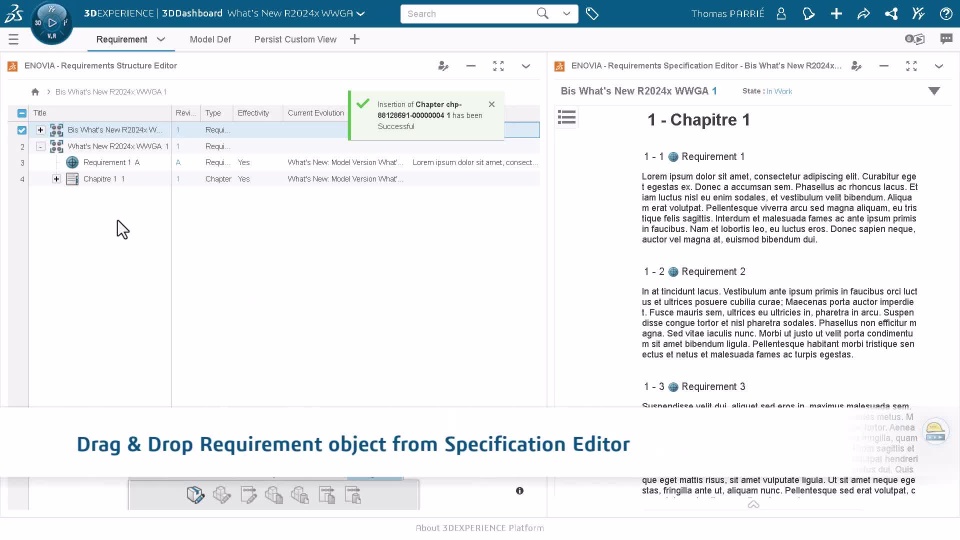Close the insertion successful notification

coord(492,105)
